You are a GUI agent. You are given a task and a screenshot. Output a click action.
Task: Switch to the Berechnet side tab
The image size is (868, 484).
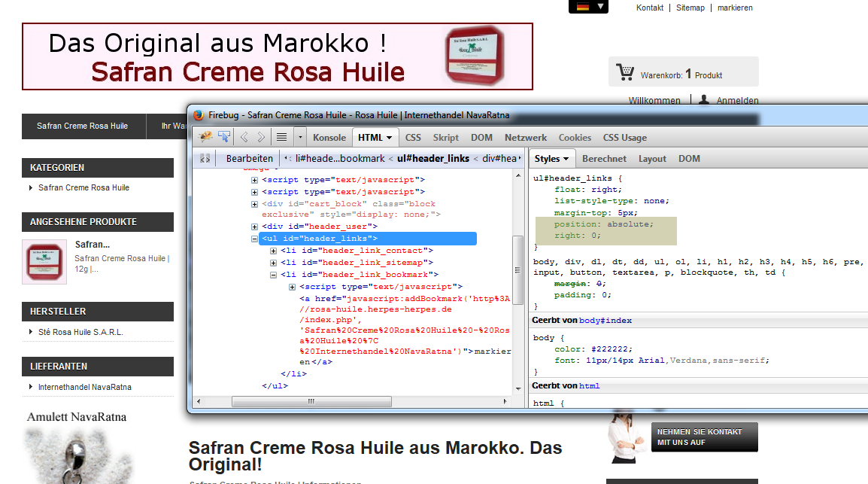604,159
